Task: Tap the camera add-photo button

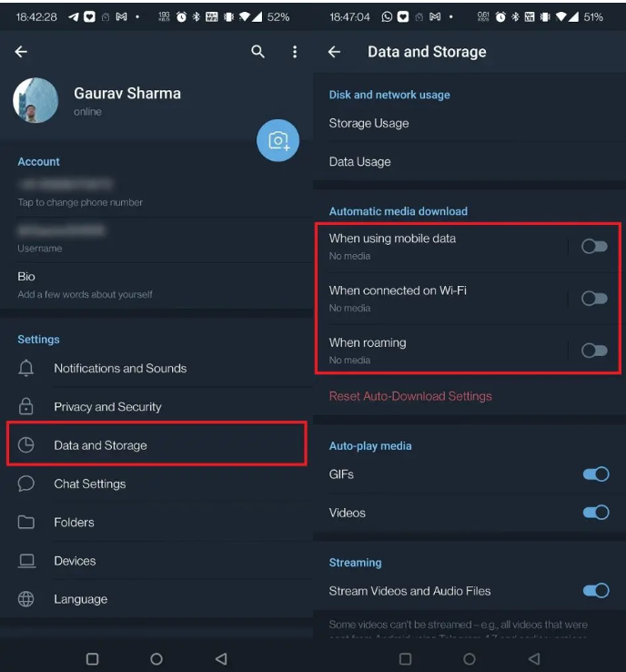Action: point(278,140)
